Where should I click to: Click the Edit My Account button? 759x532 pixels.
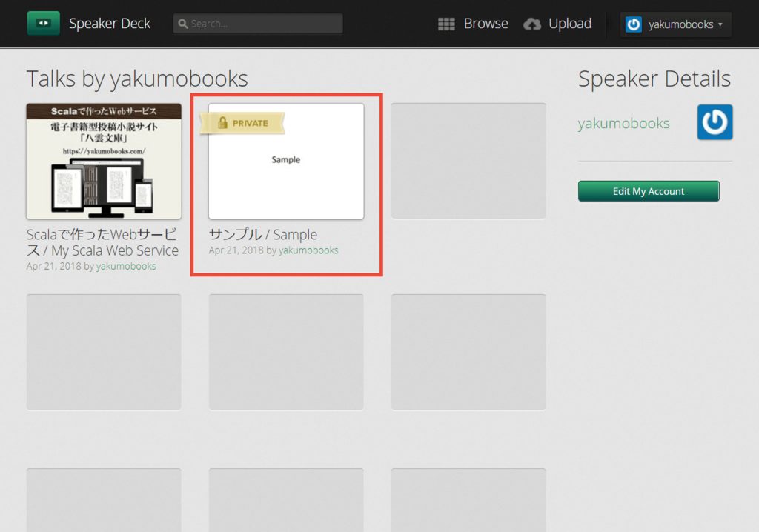tap(649, 191)
